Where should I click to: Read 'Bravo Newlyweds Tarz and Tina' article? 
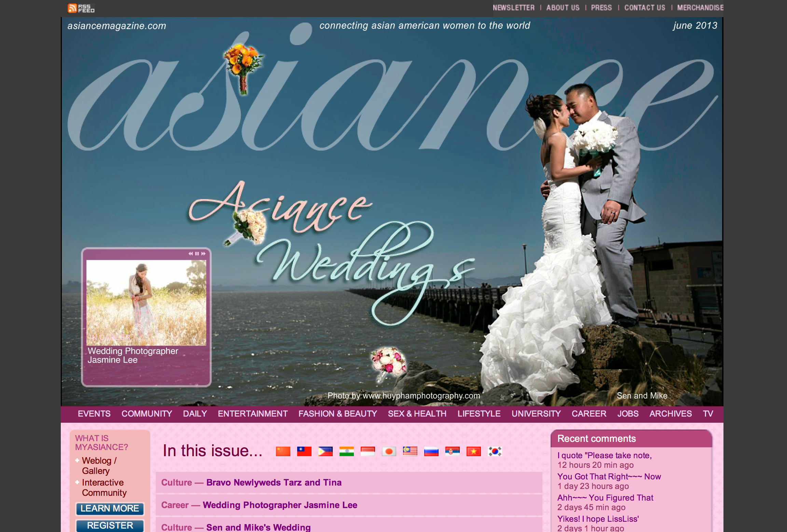(274, 482)
